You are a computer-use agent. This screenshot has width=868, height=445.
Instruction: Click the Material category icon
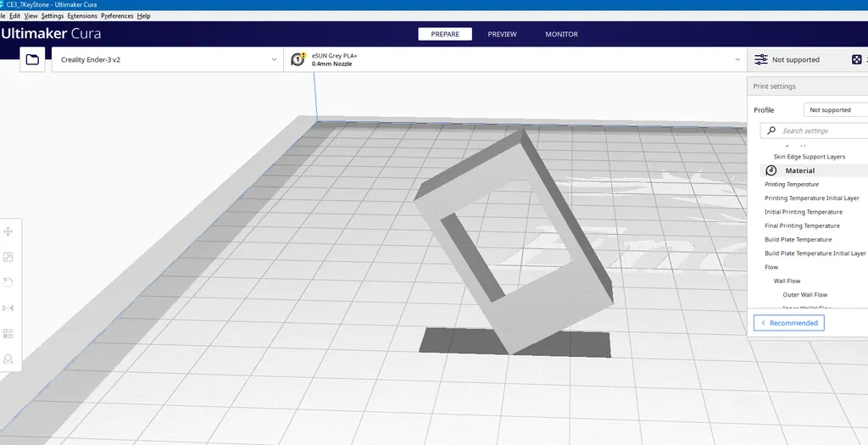771,170
